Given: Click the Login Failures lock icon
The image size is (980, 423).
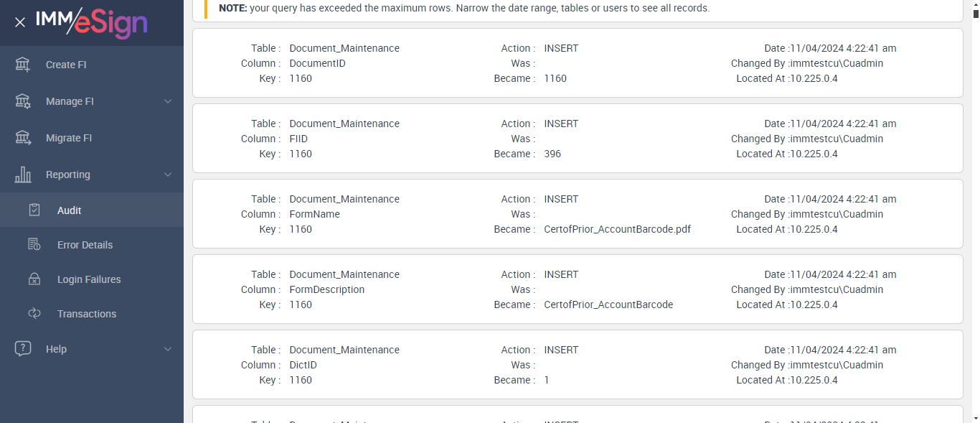Looking at the screenshot, I should 34,279.
